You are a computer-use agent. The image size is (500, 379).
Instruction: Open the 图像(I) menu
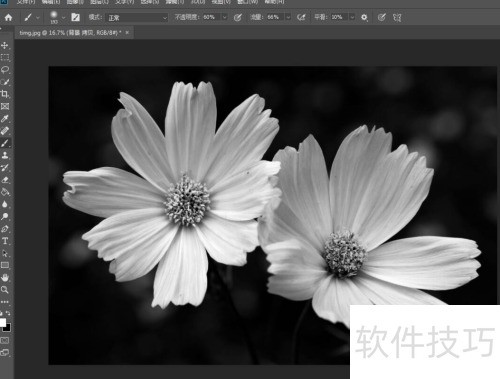tap(75, 2)
